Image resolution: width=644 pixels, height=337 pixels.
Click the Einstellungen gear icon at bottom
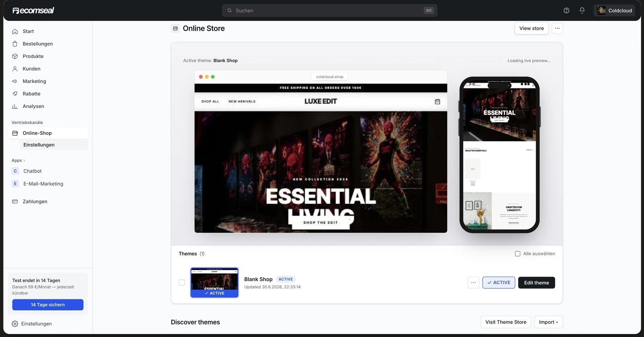[x=15, y=324]
